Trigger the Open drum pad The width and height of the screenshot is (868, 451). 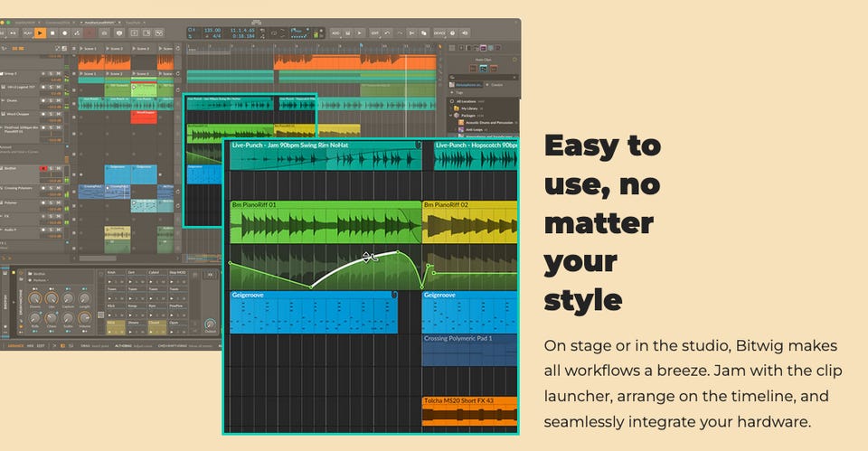[x=178, y=327]
